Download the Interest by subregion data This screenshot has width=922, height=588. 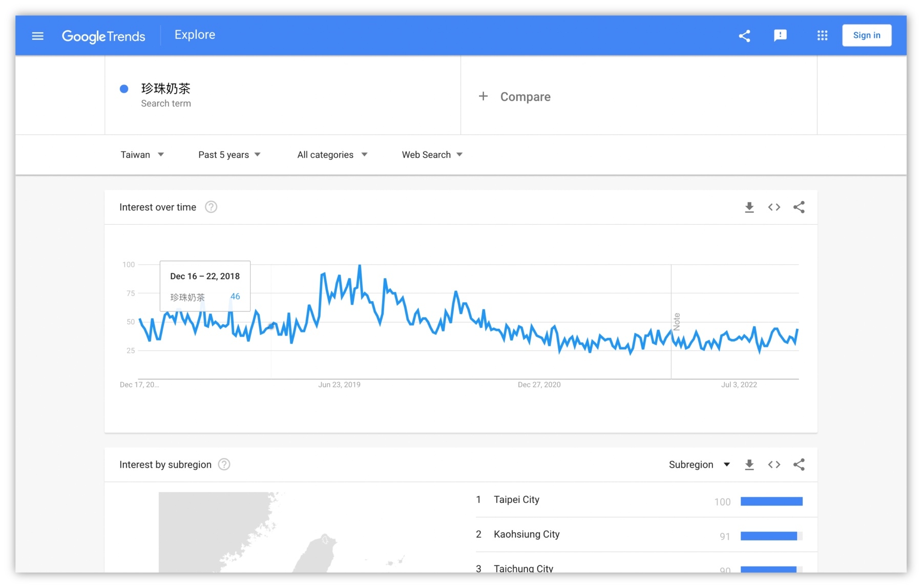pos(749,465)
